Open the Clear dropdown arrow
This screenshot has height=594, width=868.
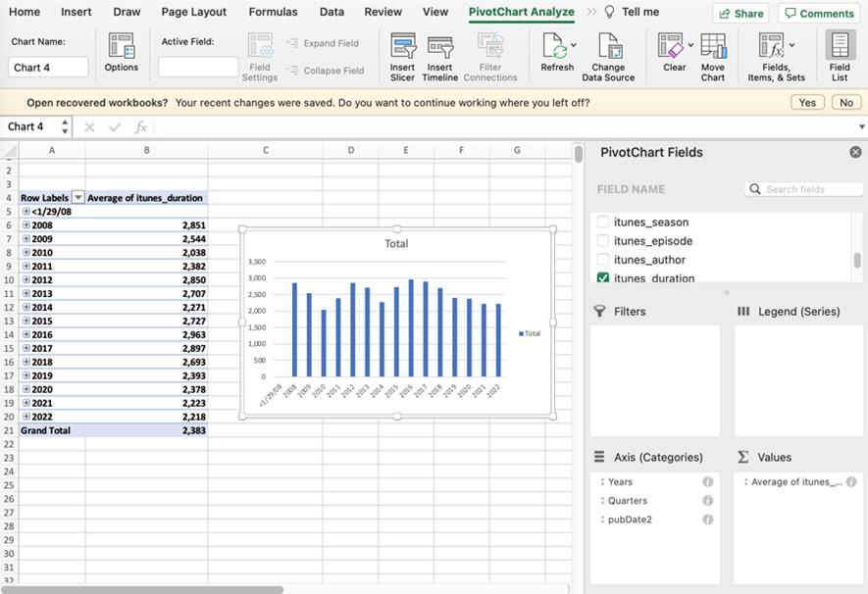pos(690,45)
